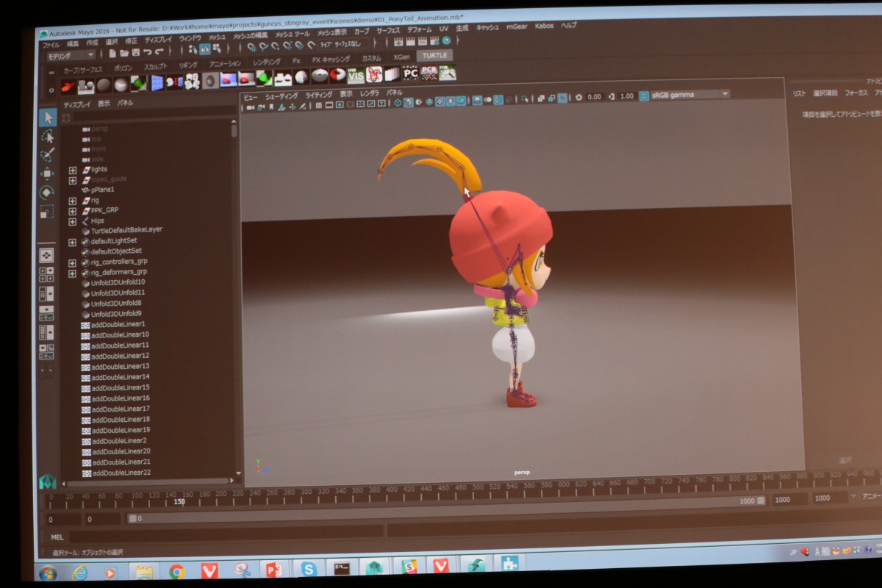882x588 pixels.
Task: Toggle the viewport grid display icon
Action: tap(319, 105)
